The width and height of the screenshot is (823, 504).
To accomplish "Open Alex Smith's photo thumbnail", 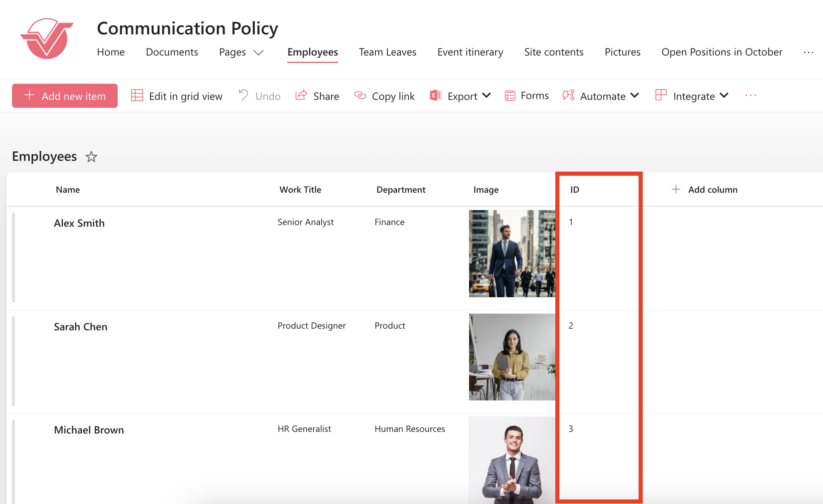I will pos(512,254).
